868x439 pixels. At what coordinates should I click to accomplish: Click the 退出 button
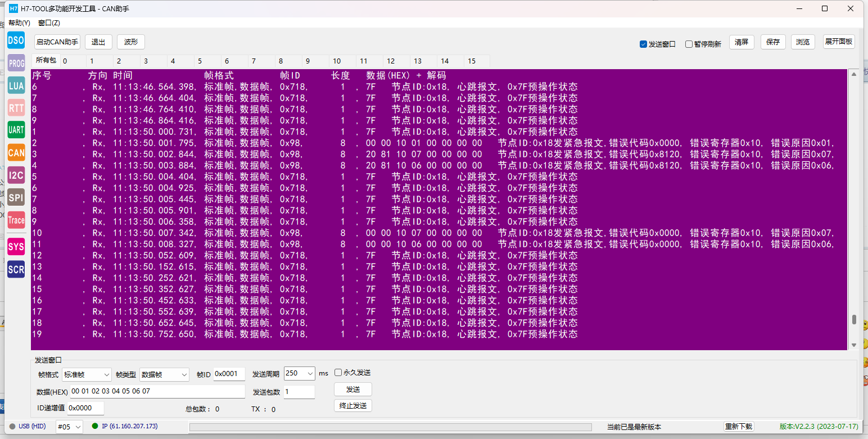coord(98,42)
